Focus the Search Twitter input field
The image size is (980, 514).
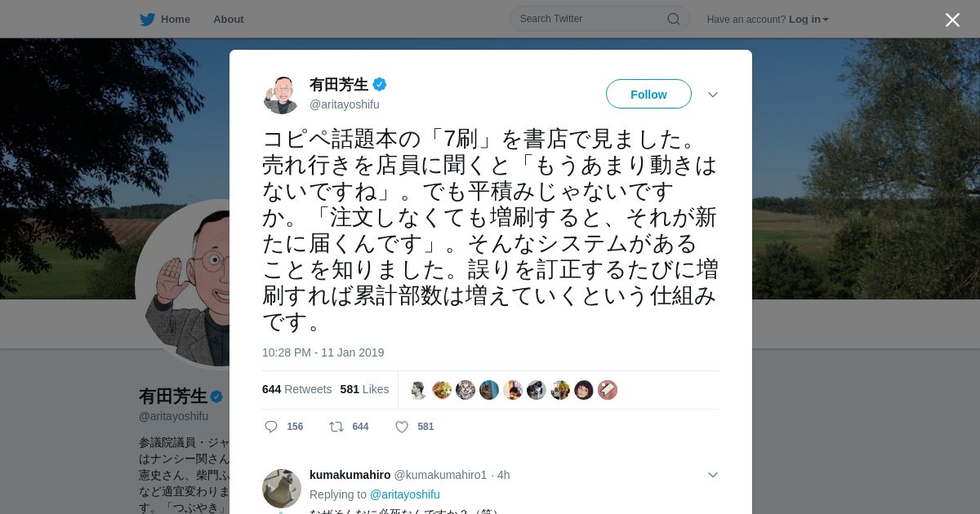(x=591, y=19)
